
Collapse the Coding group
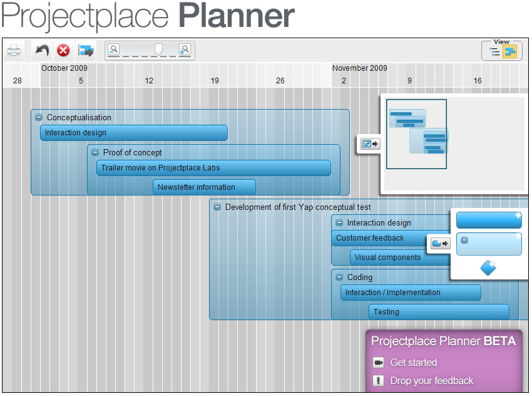[x=339, y=277]
